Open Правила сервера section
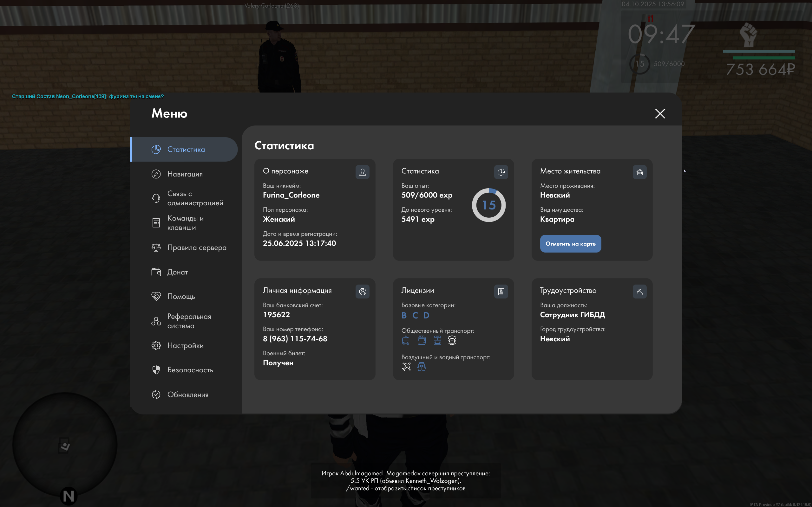 [197, 247]
